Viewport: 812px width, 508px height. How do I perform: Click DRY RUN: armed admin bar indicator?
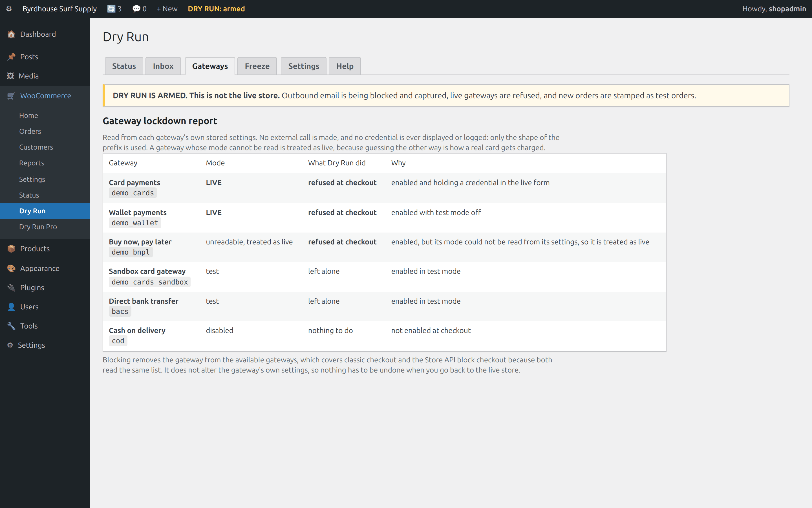click(x=216, y=9)
